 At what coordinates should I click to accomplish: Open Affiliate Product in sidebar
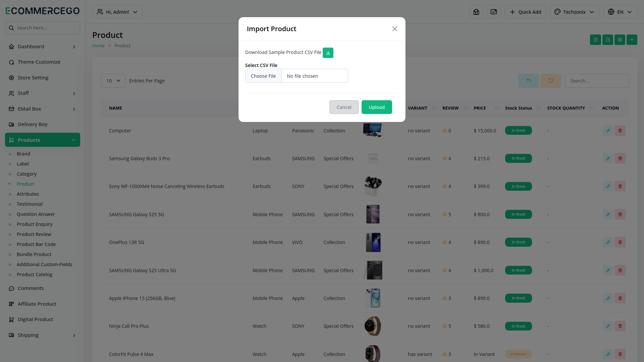point(43,304)
